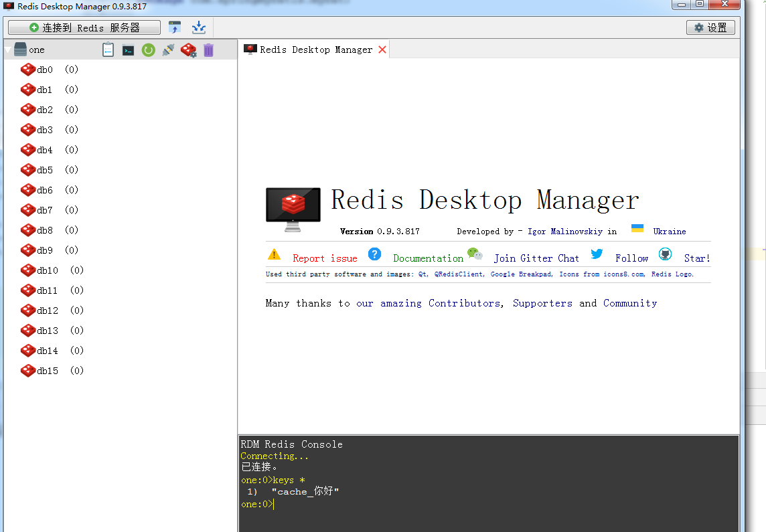Viewport: 766px width, 532px height.
Task: Click the Community link
Action: (x=630, y=304)
